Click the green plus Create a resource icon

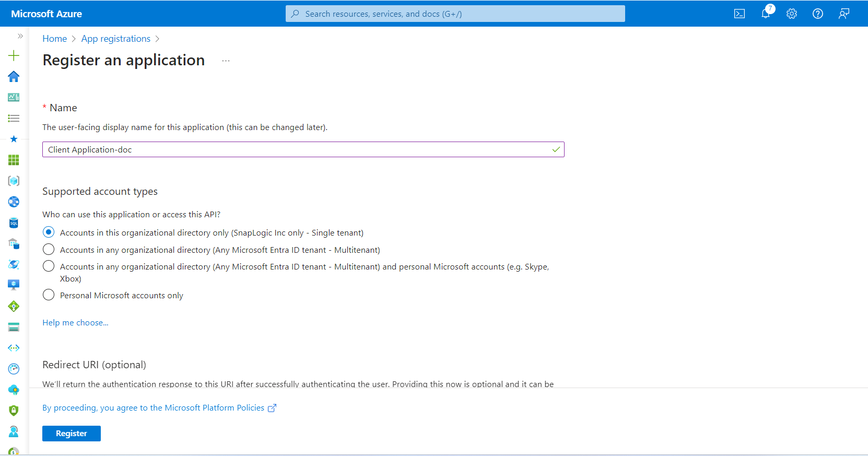coord(14,55)
